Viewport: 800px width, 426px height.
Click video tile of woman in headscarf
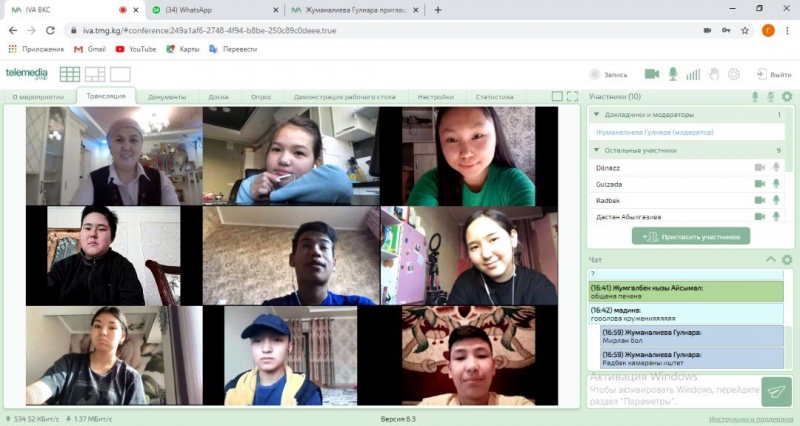coord(114,156)
